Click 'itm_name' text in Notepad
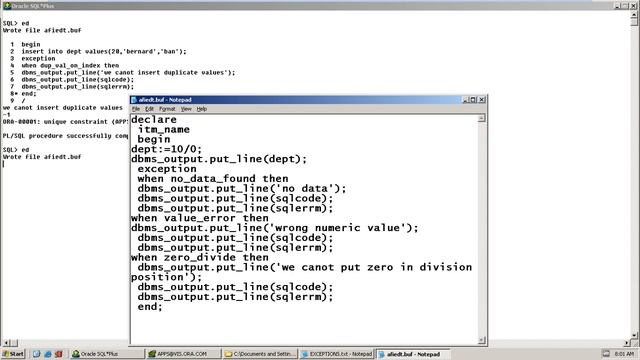This screenshot has height=360, width=640. coord(163,129)
